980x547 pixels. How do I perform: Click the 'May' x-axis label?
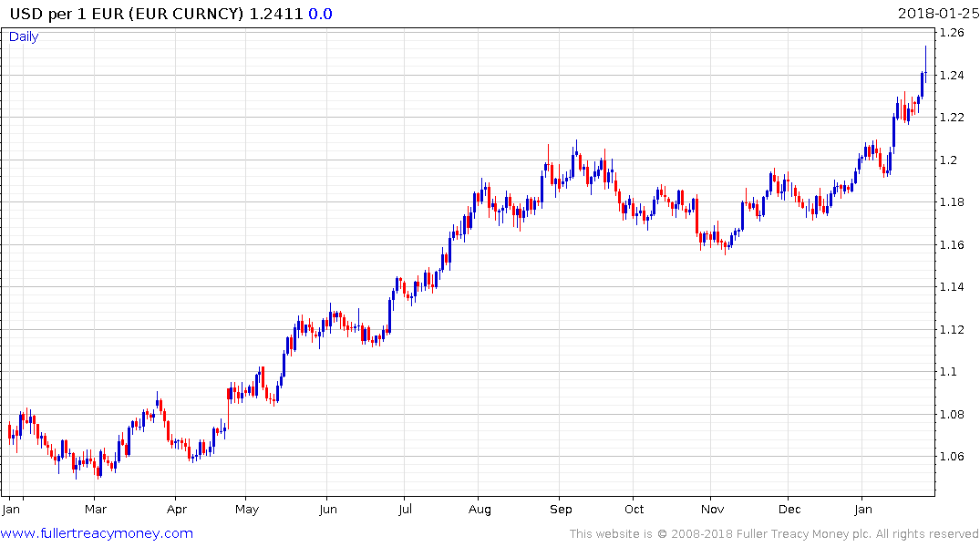[247, 510]
